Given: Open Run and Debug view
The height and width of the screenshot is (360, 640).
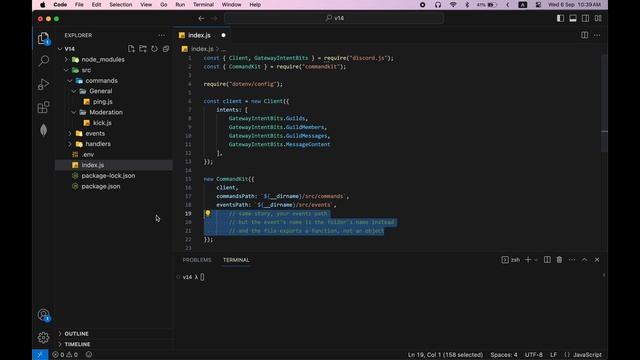Looking at the screenshot, I should coord(43,84).
